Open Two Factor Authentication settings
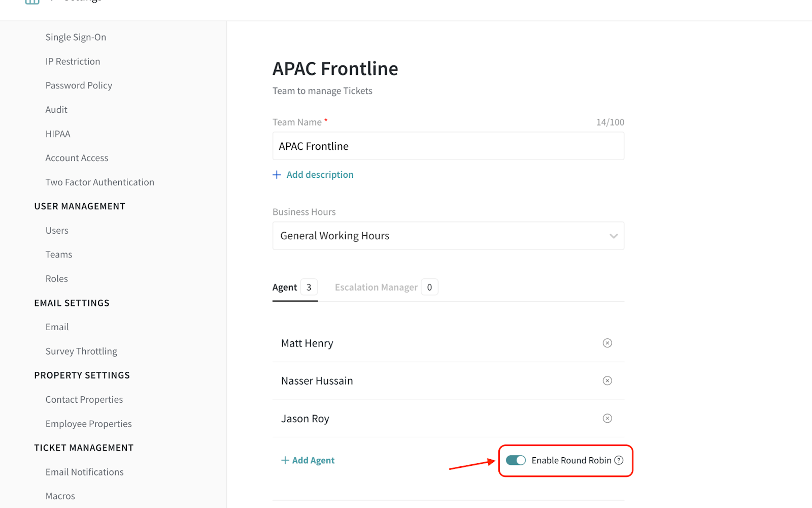Viewport: 812px width, 508px height. (99, 182)
